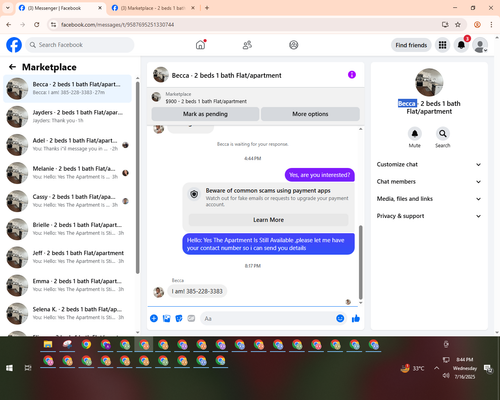Open the Becca conversation in the list
Screen dimensions: 500x400
67,89
